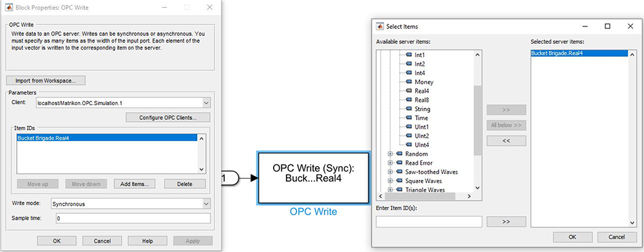Expand the Saw-toothed Waves tree node
The width and height of the screenshot is (644, 252).
390,172
